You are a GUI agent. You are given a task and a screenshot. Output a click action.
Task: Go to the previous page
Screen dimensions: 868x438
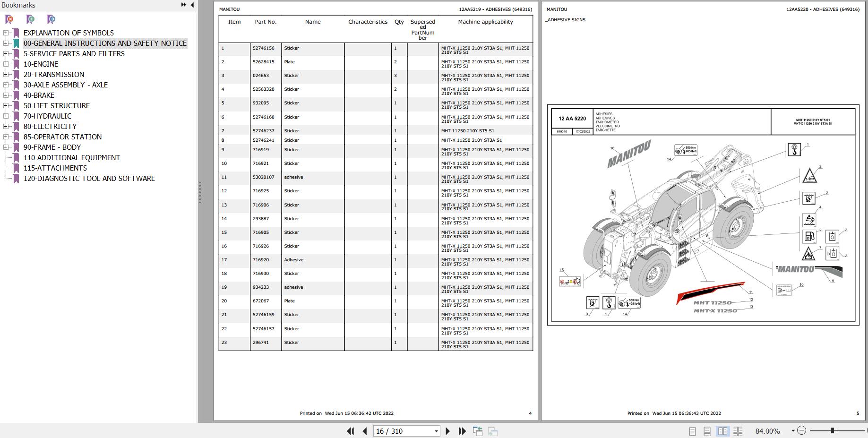(x=364, y=431)
